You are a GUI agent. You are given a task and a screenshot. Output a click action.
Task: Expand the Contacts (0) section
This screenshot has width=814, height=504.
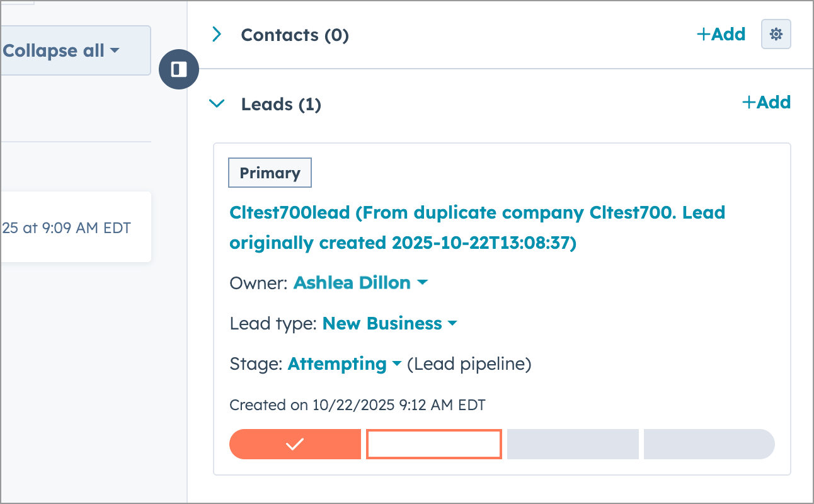pos(217,35)
